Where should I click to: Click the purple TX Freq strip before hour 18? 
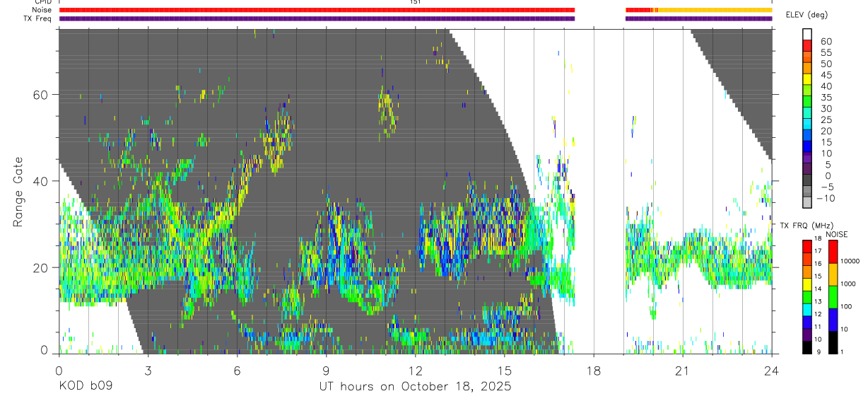317,18
